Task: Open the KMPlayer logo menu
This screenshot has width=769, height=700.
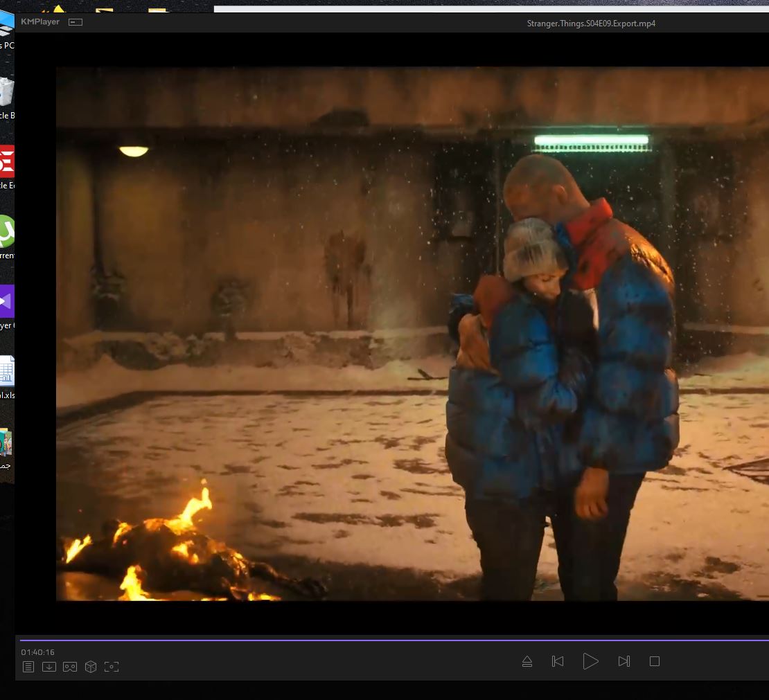Action: [40, 22]
